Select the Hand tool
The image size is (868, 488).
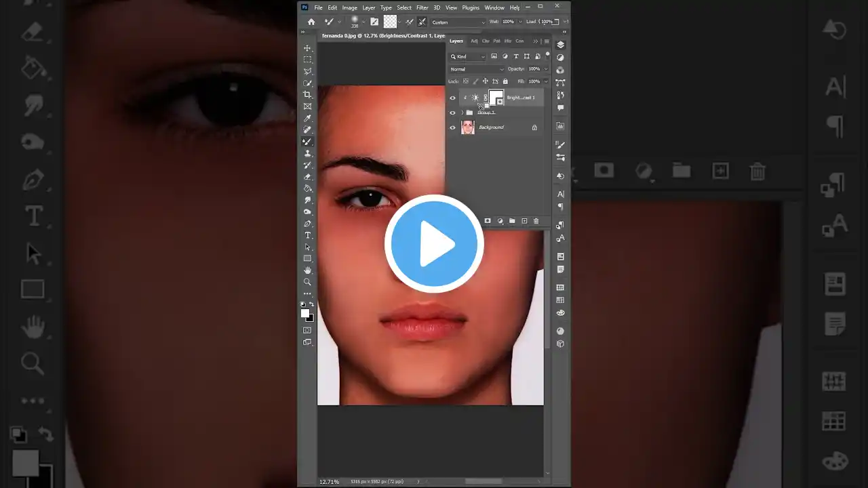pos(307,270)
